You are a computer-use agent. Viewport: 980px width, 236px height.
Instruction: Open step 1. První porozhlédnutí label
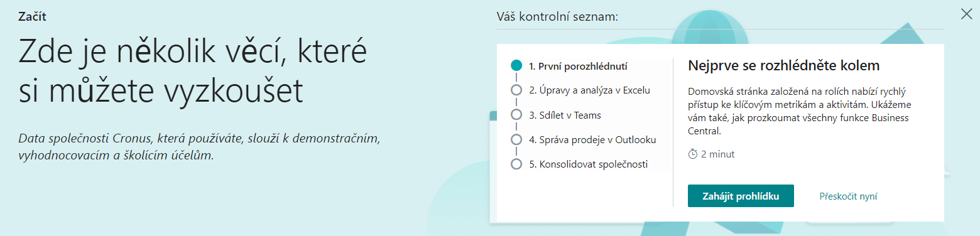coord(578,66)
